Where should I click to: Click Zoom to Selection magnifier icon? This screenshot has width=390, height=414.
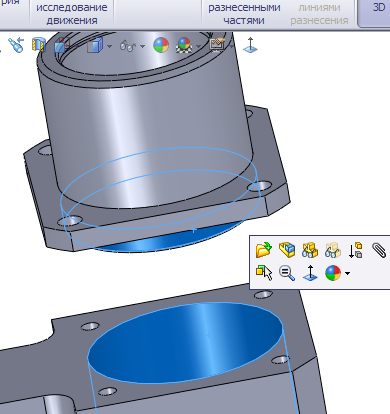pyautogui.click(x=287, y=273)
